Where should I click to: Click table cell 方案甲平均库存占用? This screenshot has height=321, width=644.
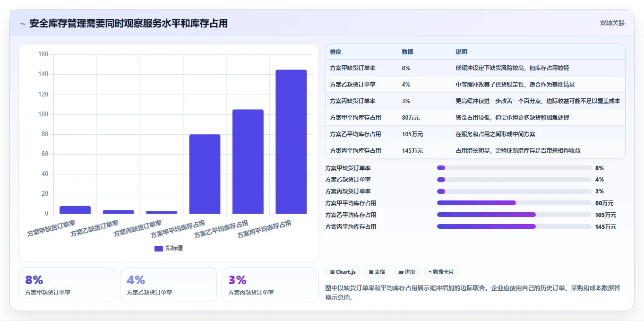click(356, 118)
